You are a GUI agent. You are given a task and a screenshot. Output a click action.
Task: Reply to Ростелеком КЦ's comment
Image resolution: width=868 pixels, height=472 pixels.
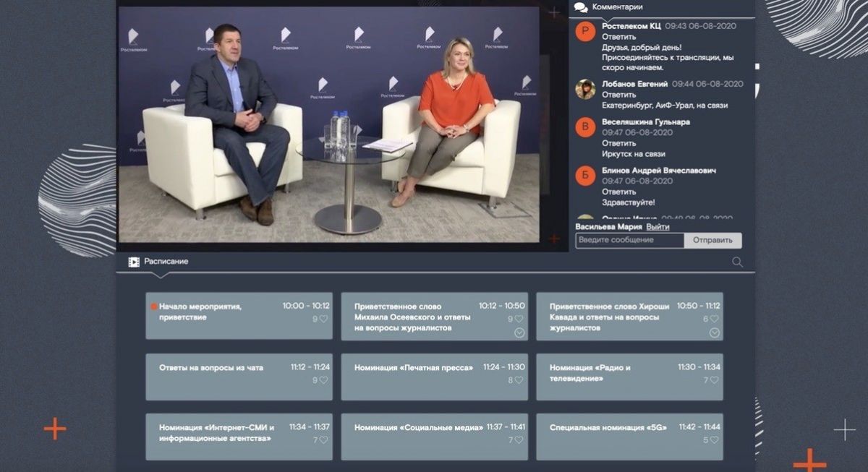[x=618, y=37]
